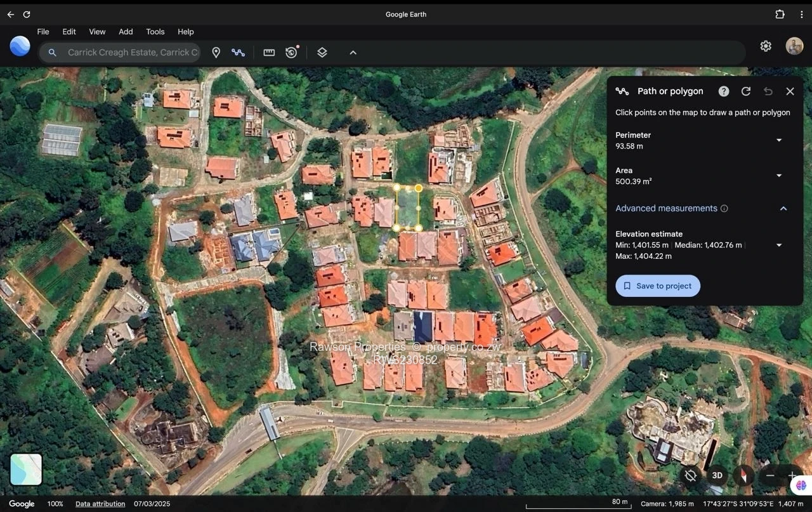The image size is (812, 512).
Task: Restart the drawing with the redo-arrow icon
Action: (x=746, y=91)
